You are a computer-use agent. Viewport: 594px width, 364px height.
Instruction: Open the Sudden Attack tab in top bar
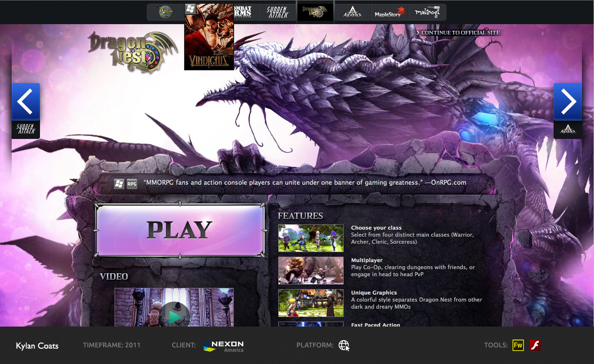click(x=277, y=12)
